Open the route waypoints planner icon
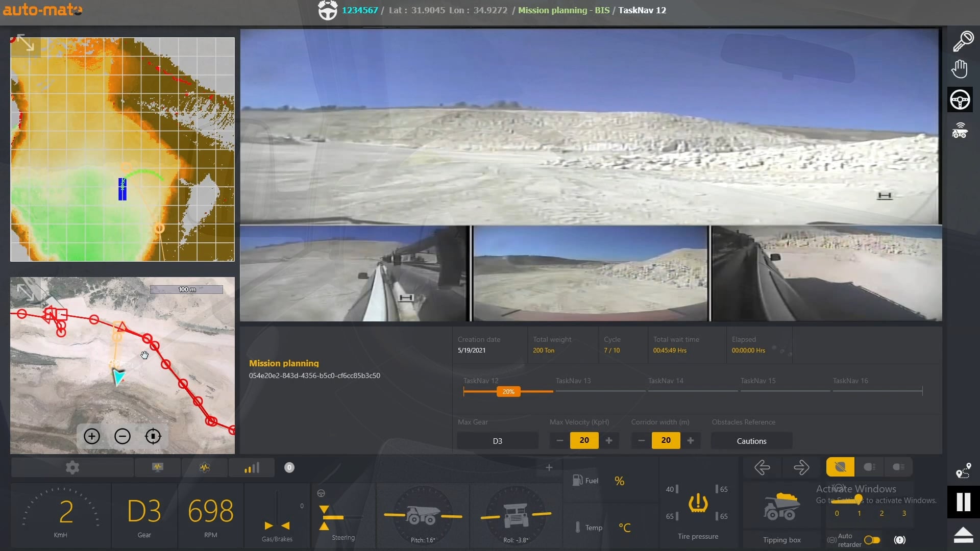The width and height of the screenshot is (980, 551). click(963, 471)
